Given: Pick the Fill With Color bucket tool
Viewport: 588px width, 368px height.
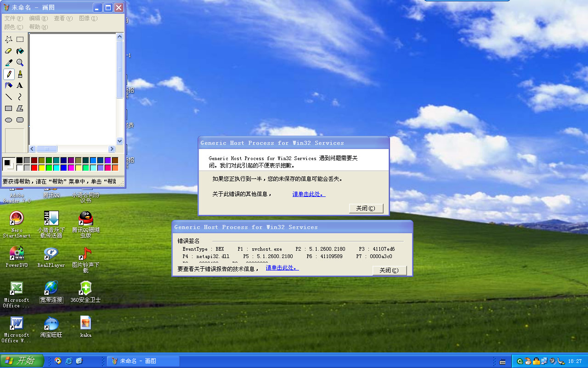Looking at the screenshot, I should 20,51.
